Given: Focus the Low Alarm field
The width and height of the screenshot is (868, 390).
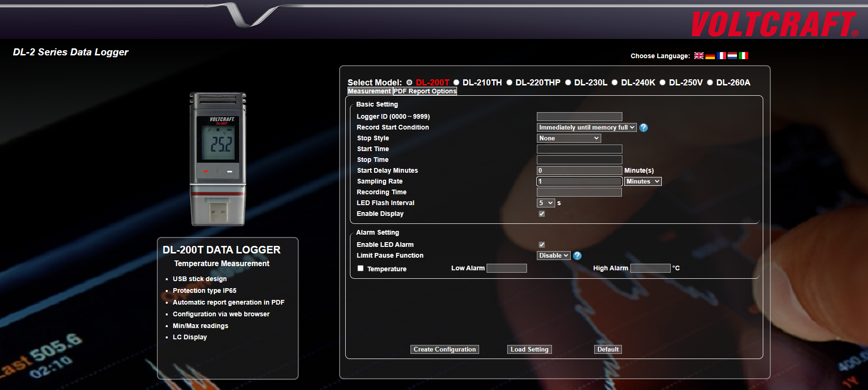Looking at the screenshot, I should 507,268.
